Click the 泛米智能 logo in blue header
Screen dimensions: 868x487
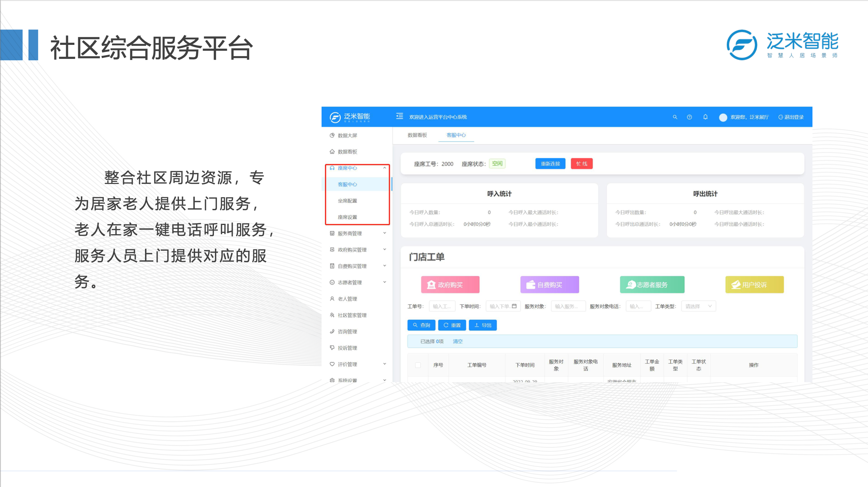pos(350,117)
